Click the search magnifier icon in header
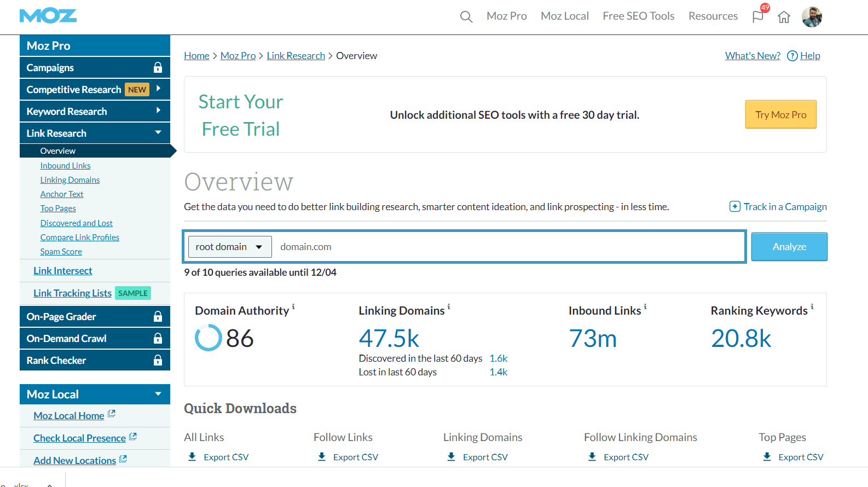This screenshot has width=868, height=487. pyautogui.click(x=466, y=17)
